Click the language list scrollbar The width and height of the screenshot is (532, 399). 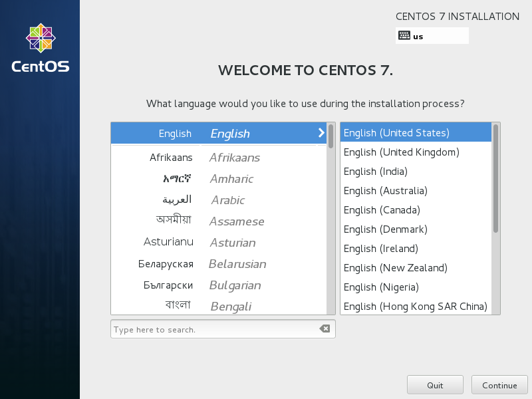pyautogui.click(x=331, y=219)
